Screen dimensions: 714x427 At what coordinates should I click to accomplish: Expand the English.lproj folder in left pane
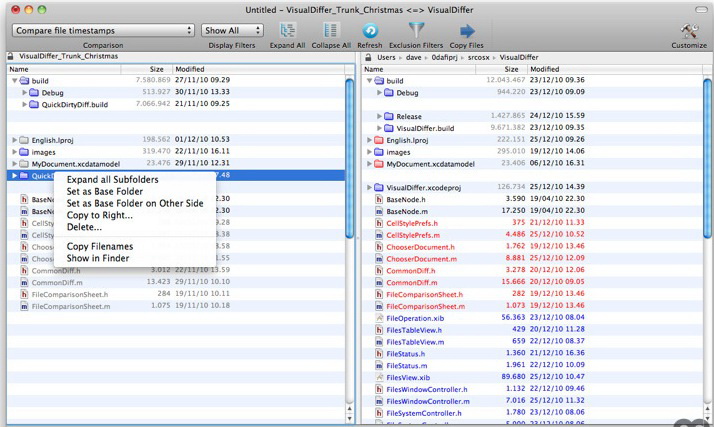[x=16, y=140]
